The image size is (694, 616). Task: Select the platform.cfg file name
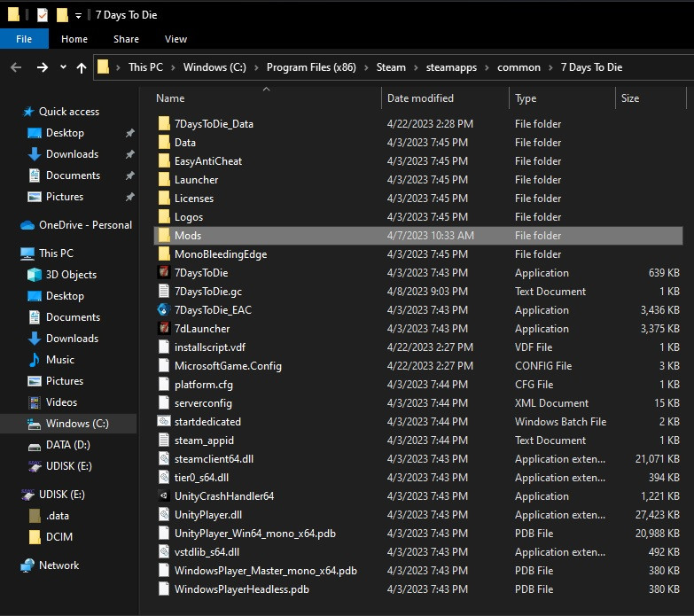204,385
